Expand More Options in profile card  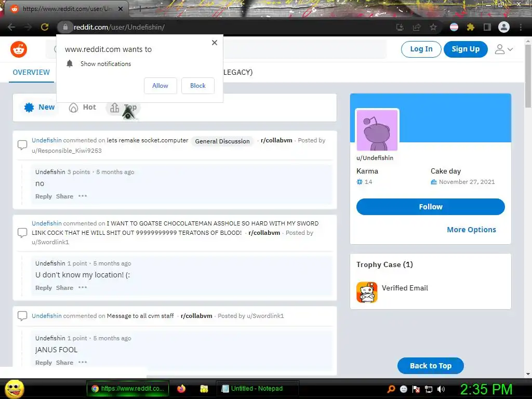[471, 230]
